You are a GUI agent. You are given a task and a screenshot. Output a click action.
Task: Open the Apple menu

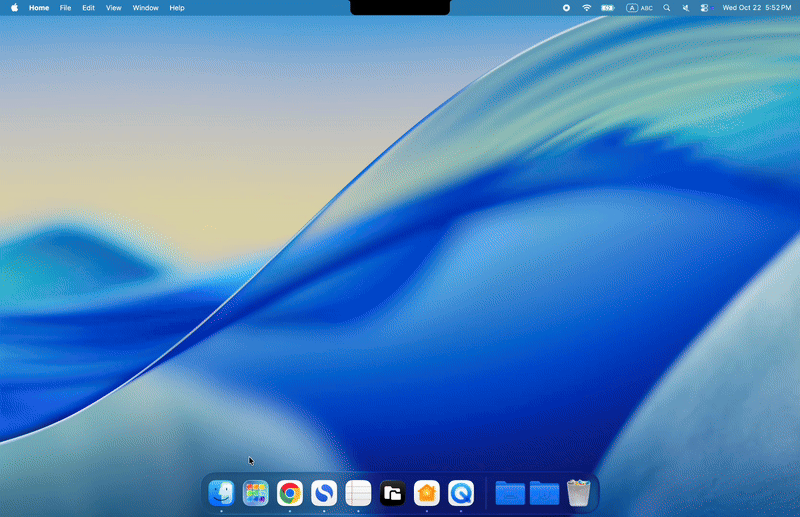(x=14, y=8)
